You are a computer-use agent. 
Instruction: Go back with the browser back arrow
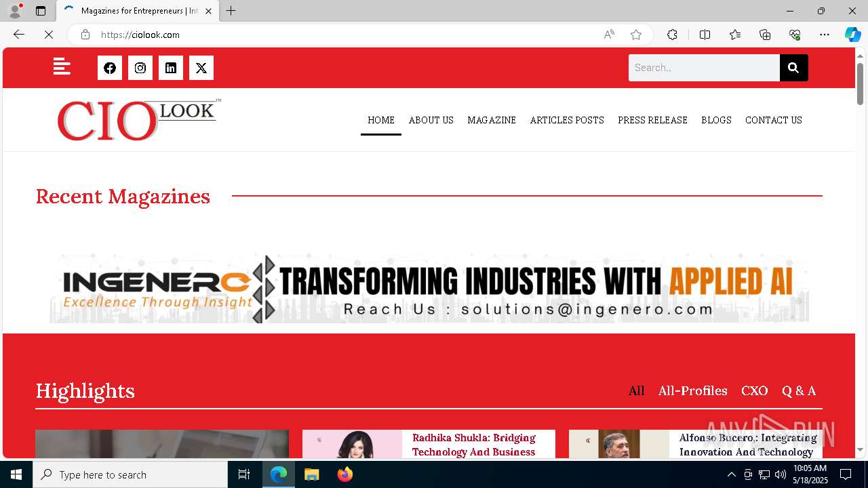[19, 35]
